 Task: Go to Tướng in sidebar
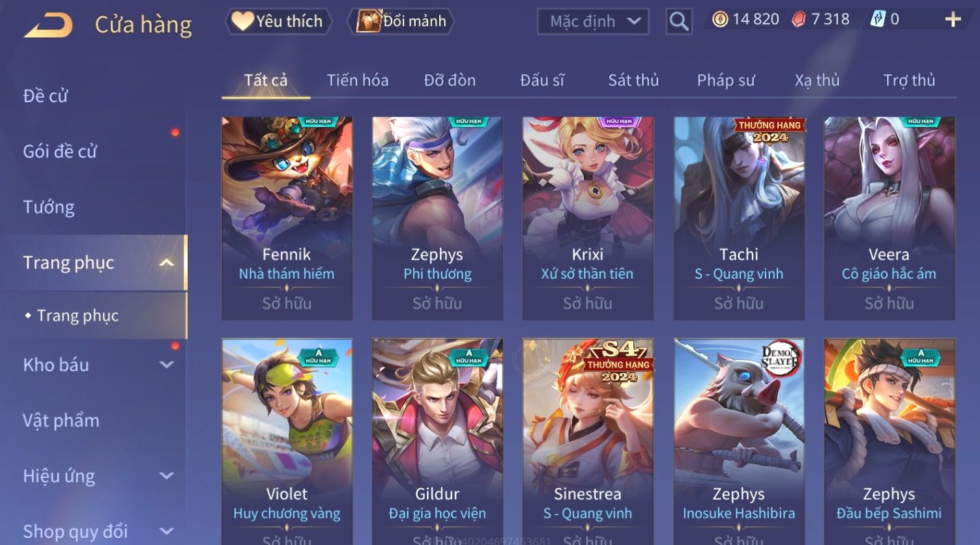click(49, 207)
